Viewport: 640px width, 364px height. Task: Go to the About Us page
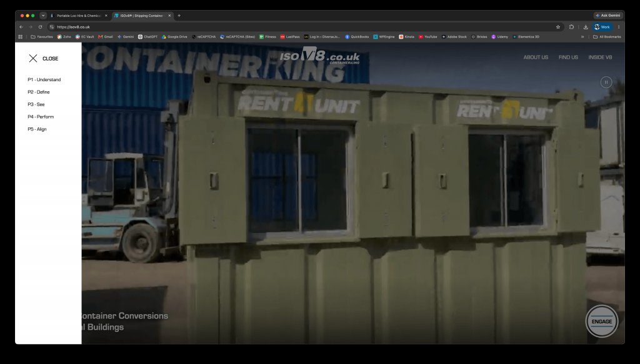[536, 57]
